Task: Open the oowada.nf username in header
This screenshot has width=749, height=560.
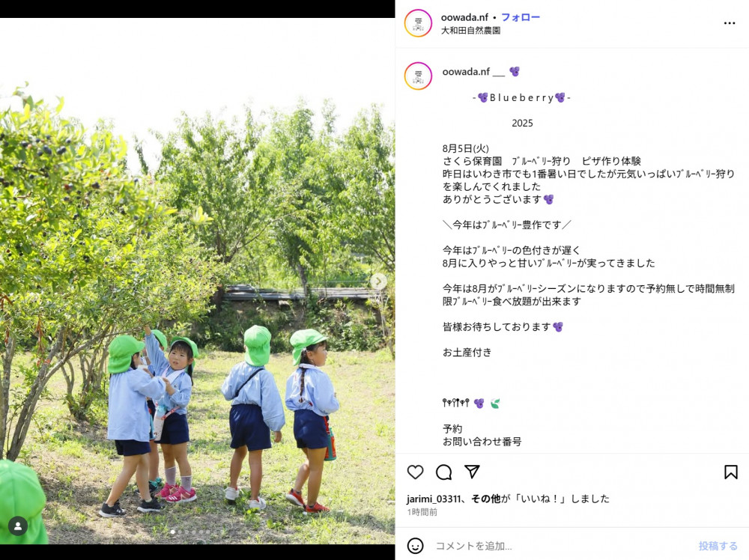Action: tap(464, 17)
